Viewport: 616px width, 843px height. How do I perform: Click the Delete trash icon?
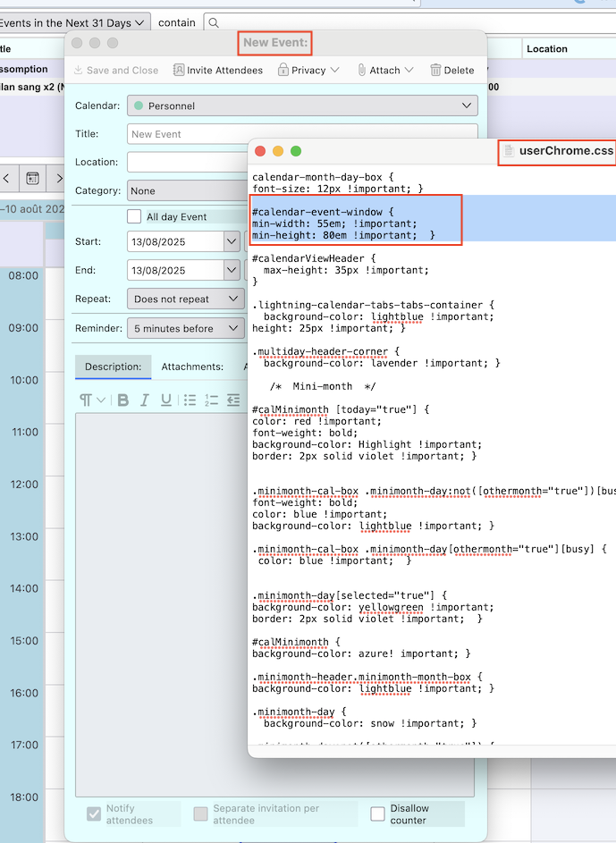[x=435, y=70]
